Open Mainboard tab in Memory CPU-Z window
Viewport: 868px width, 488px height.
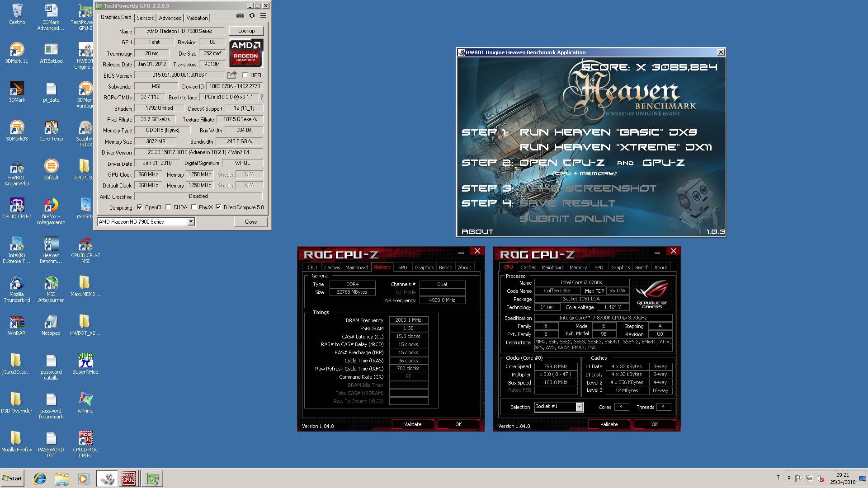[357, 267]
